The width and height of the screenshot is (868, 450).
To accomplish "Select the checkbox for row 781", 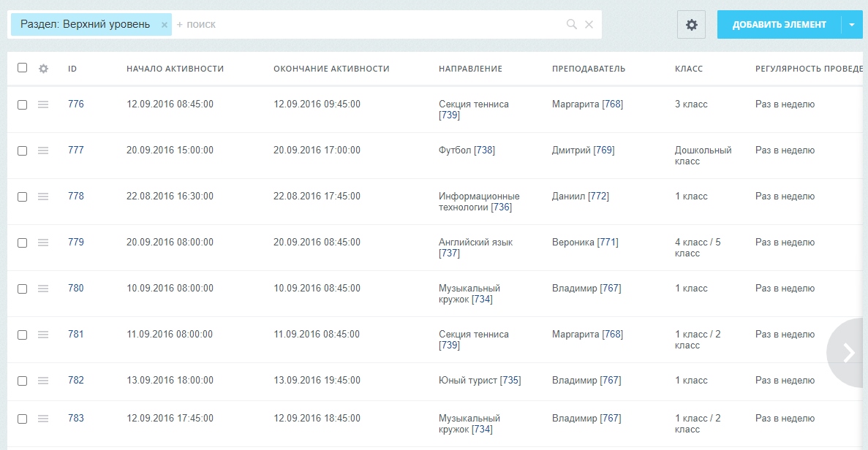I will [x=22, y=335].
